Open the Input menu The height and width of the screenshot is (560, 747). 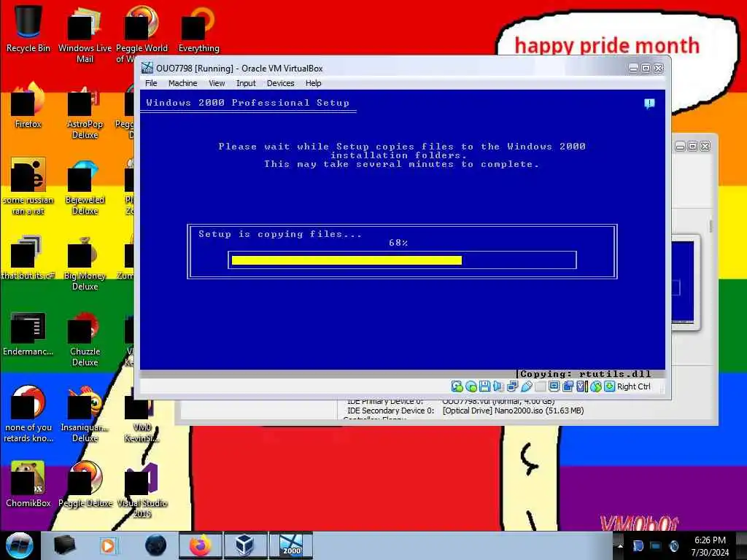pos(246,83)
